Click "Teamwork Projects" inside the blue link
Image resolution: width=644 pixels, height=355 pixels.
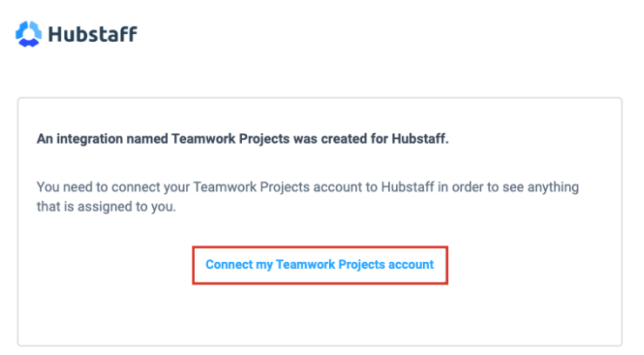[x=330, y=265]
